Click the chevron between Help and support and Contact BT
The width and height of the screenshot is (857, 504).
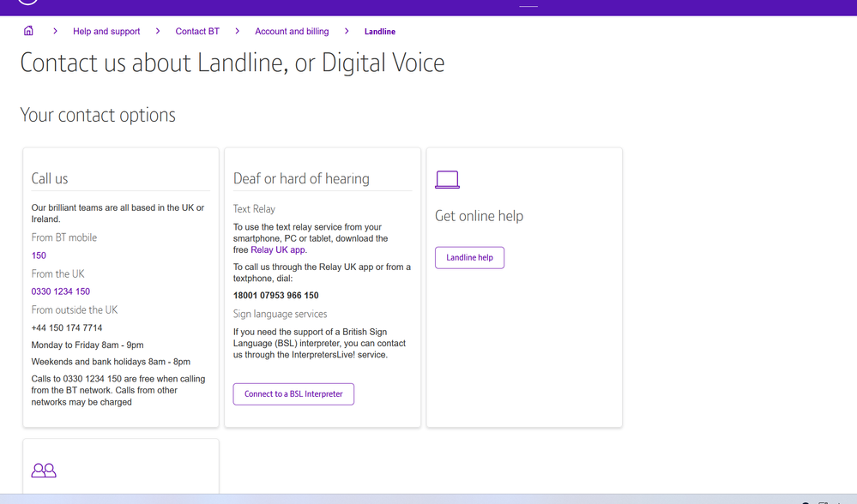[158, 31]
